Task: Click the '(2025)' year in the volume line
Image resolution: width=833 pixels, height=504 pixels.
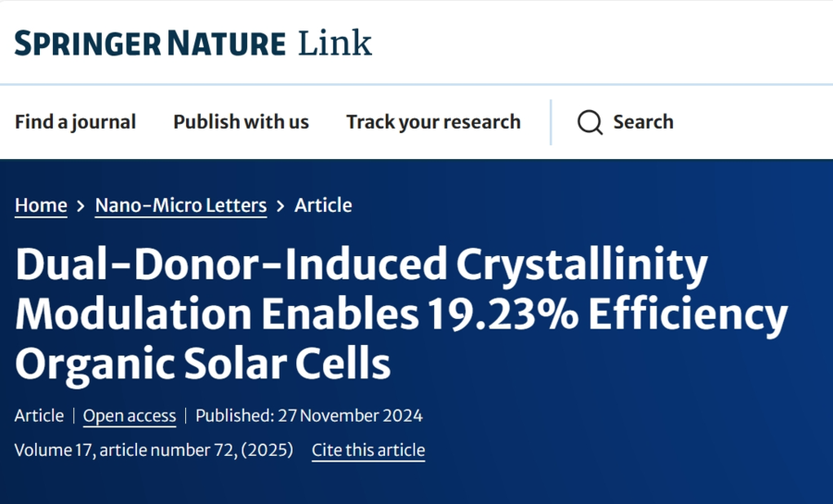Action: [267, 449]
